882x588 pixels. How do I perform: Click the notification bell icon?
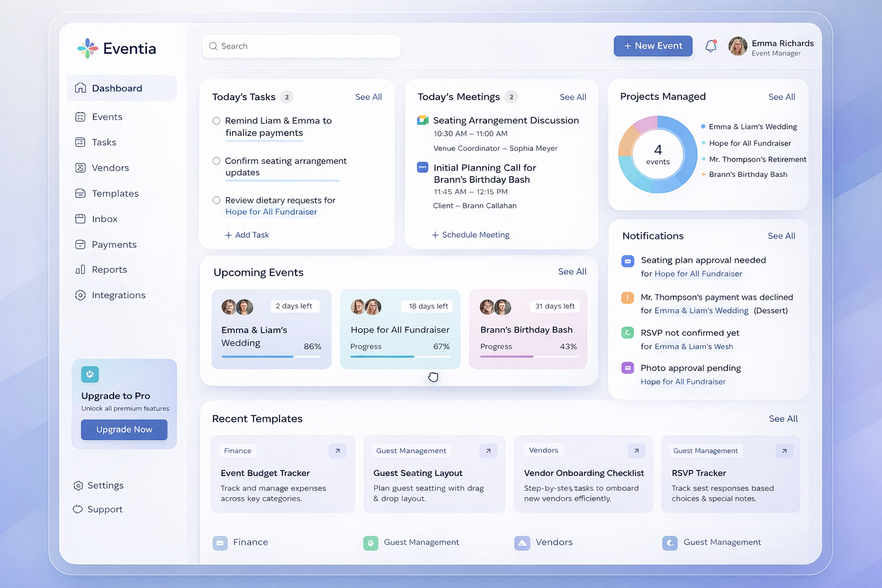pos(711,46)
